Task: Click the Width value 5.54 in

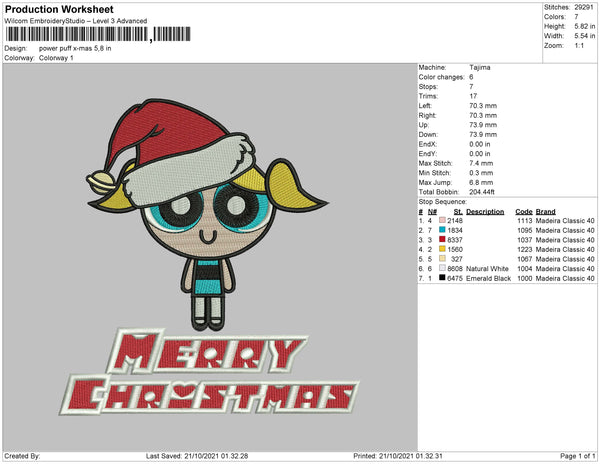Action: 585,36
